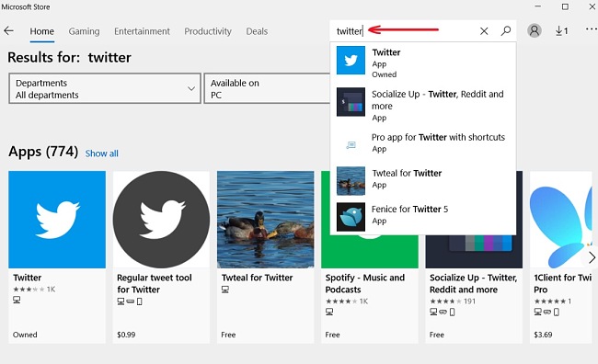This screenshot has width=598, height=364.
Task: Open Twteal for Twitter ducks tile
Action: tap(266, 220)
